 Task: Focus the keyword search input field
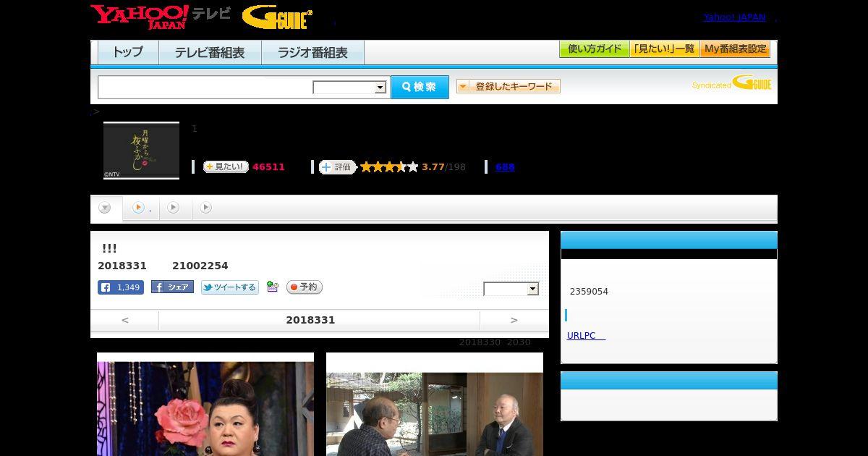[205, 87]
